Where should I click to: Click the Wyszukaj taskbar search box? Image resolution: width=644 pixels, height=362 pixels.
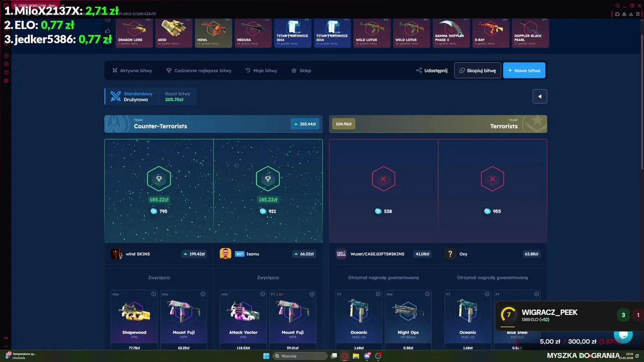point(300,356)
